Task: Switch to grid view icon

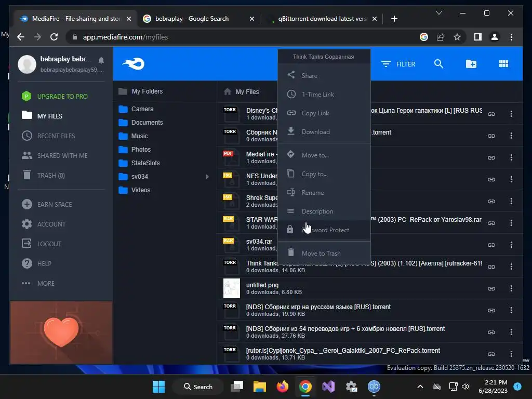Action: (x=503, y=64)
